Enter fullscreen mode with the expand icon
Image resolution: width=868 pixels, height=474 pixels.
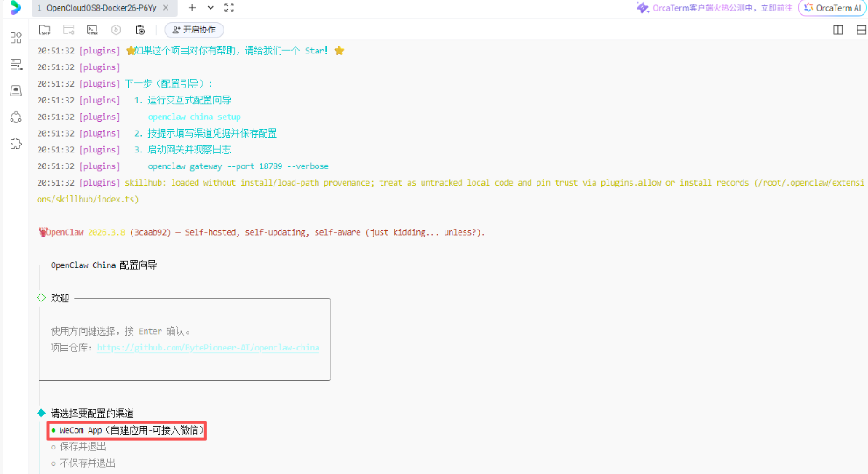pyautogui.click(x=229, y=8)
